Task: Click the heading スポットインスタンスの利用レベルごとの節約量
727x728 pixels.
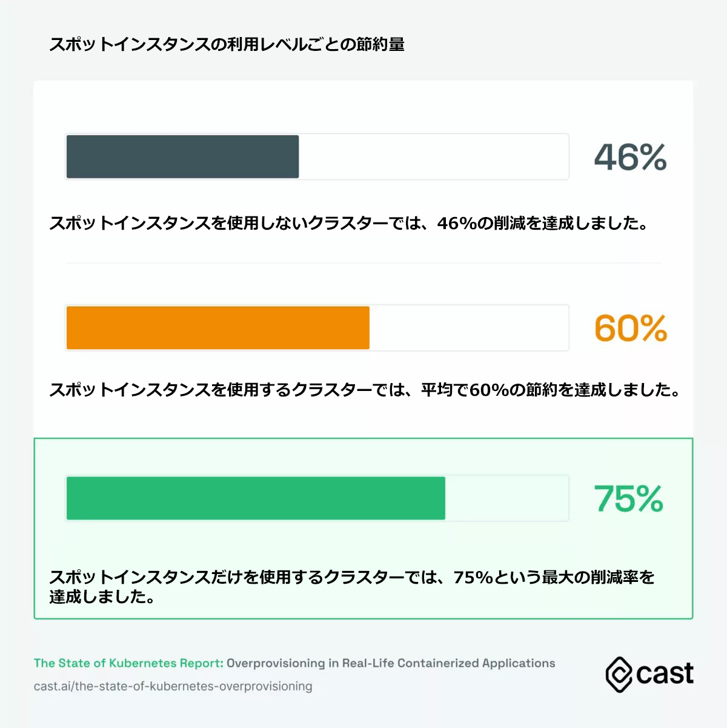Action: (x=227, y=44)
